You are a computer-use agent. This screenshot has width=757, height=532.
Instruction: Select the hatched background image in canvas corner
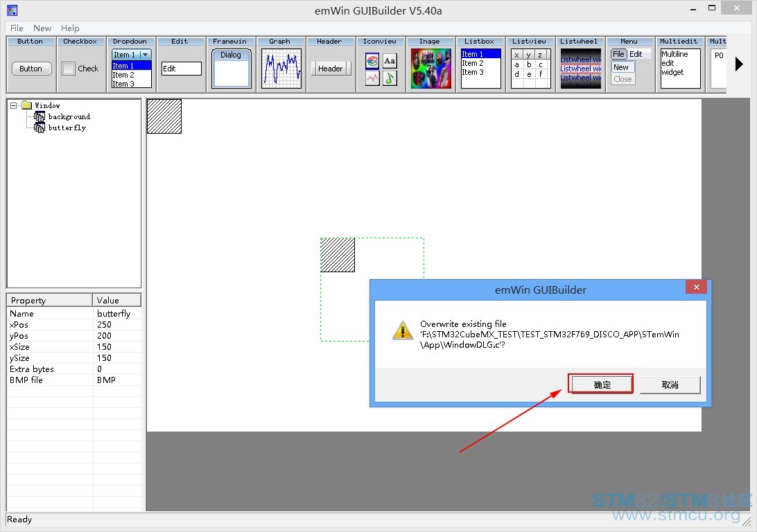pyautogui.click(x=164, y=116)
